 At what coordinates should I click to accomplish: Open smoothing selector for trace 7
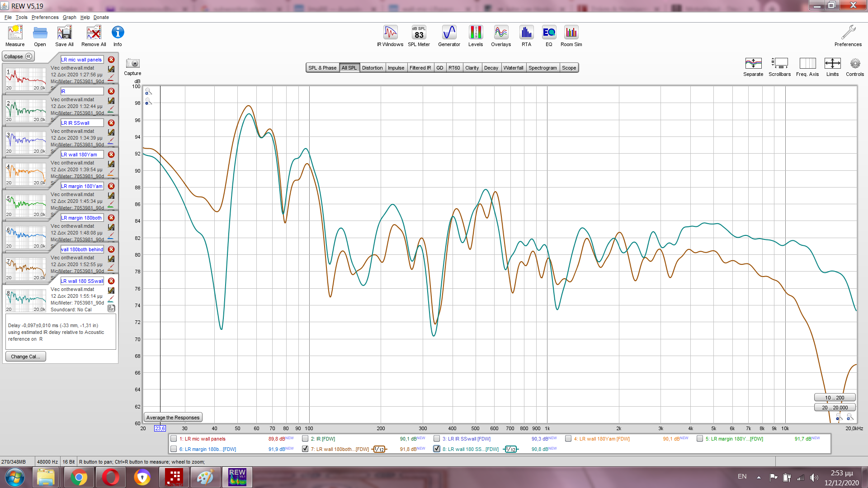point(379,449)
